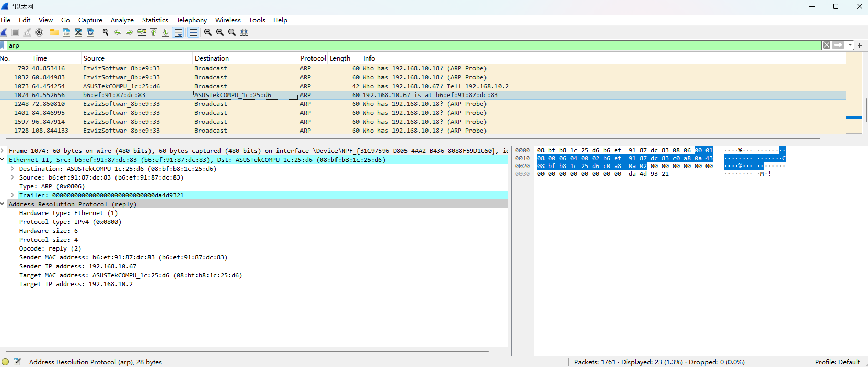Sort by the Length column header

tap(344, 58)
